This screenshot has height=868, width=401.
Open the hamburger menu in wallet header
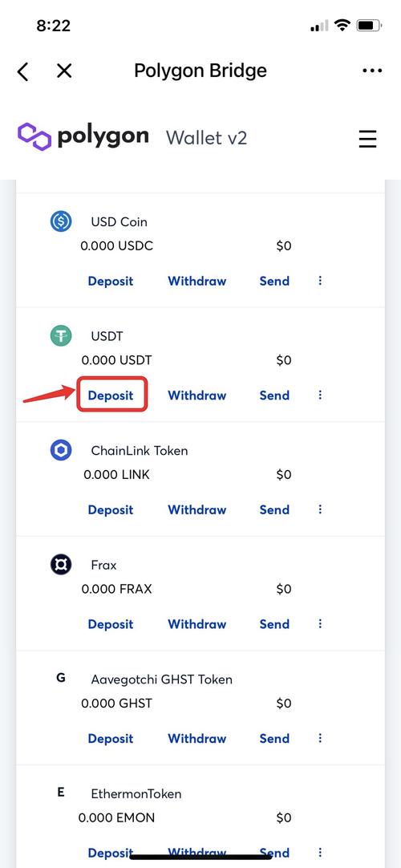pyautogui.click(x=368, y=139)
